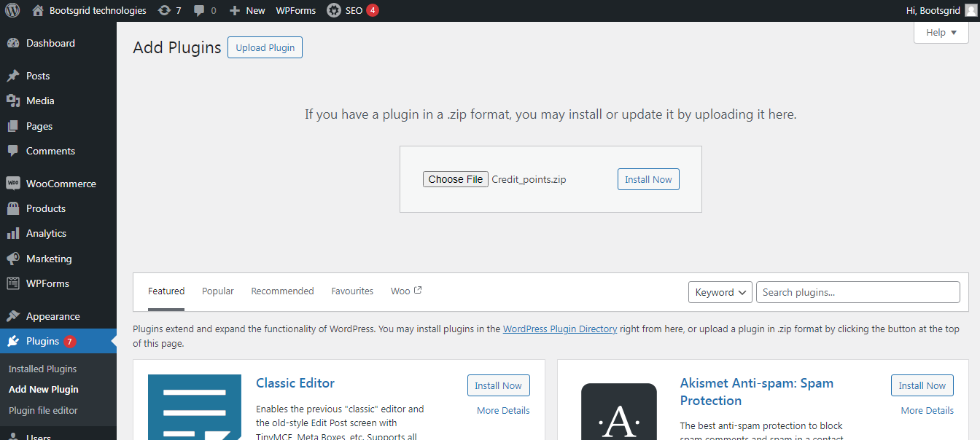Open the Keyword search type dropdown
The height and width of the screenshot is (440, 980).
pos(720,292)
